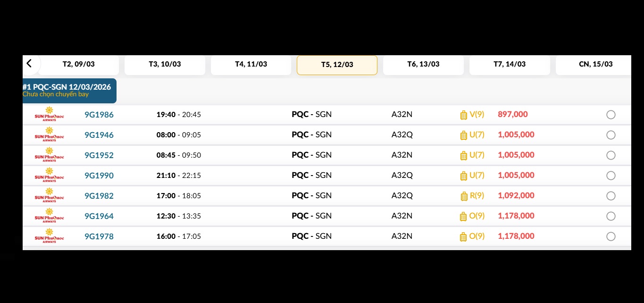Switch to the T2, 09/03 date tab

pyautogui.click(x=79, y=65)
